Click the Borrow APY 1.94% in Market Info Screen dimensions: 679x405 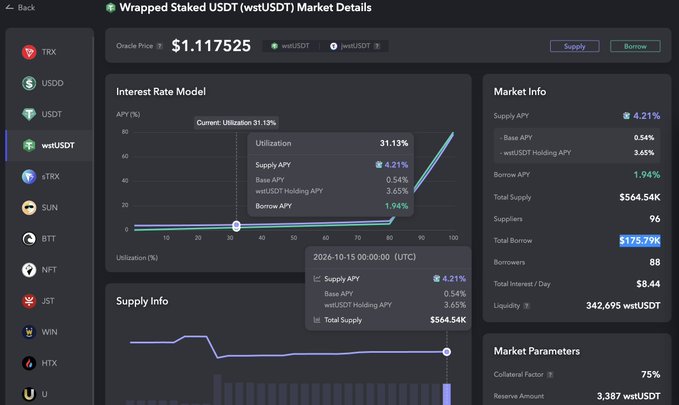tap(647, 175)
